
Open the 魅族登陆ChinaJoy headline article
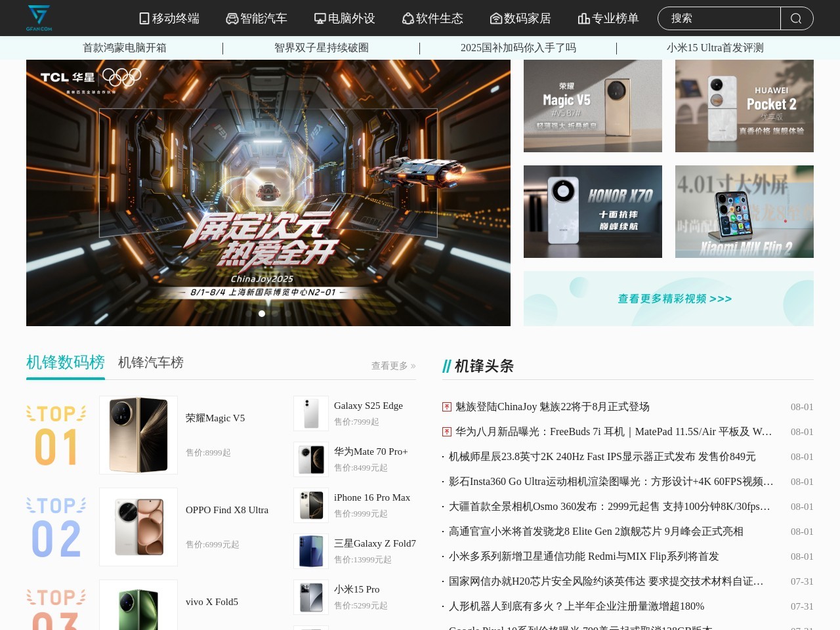552,407
